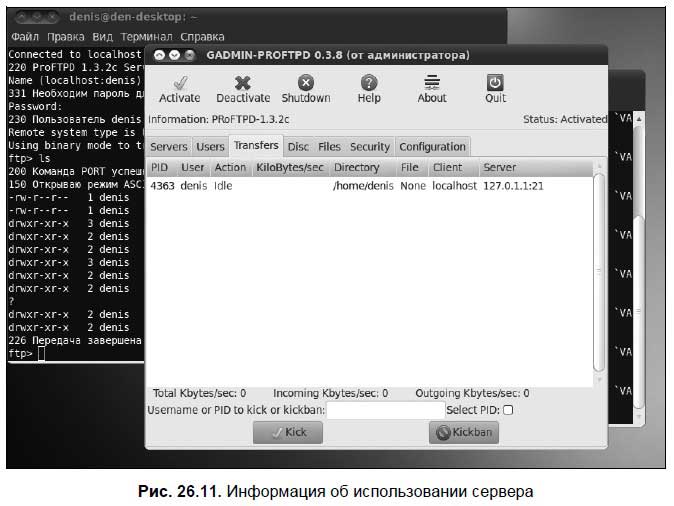Click the Shutdown server icon
Screen dimensions: 674x506
click(306, 83)
